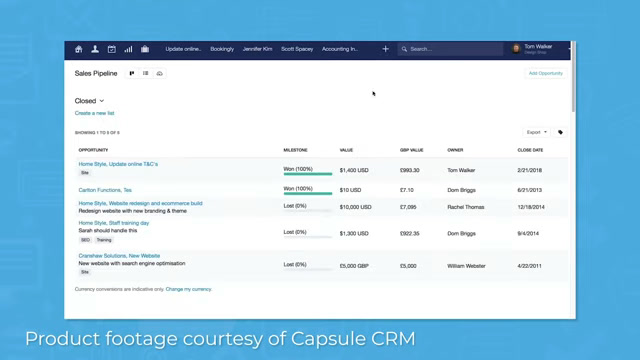Viewport: 640px width, 360px height.
Task: Open Home Style, Update online T&C's opportunity
Action: pyautogui.click(x=118, y=164)
